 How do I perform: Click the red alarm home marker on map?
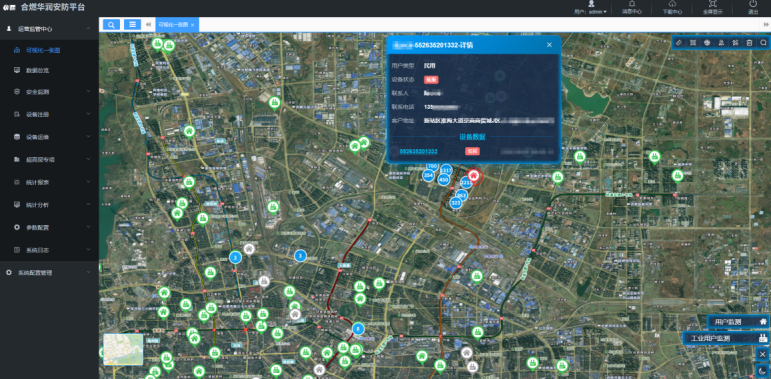point(474,175)
